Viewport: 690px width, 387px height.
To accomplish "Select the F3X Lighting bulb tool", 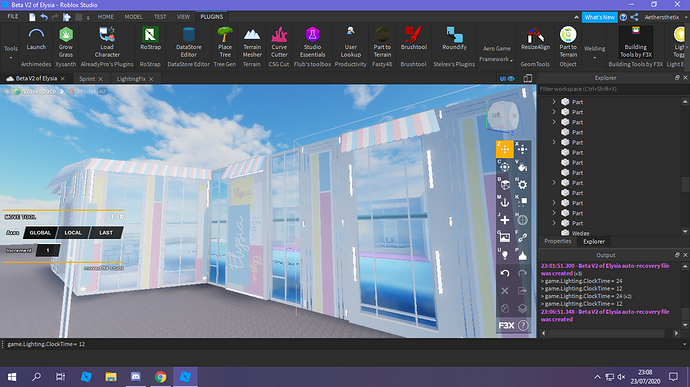I will 504,255.
